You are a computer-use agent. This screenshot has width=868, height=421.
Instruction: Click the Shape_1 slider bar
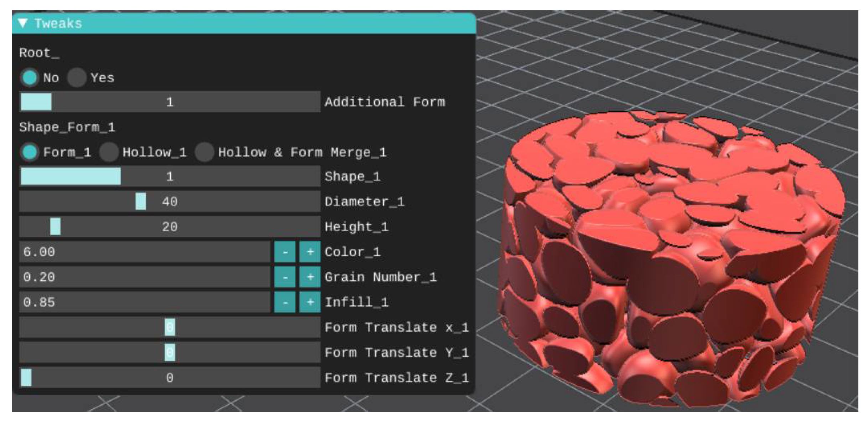click(x=170, y=176)
